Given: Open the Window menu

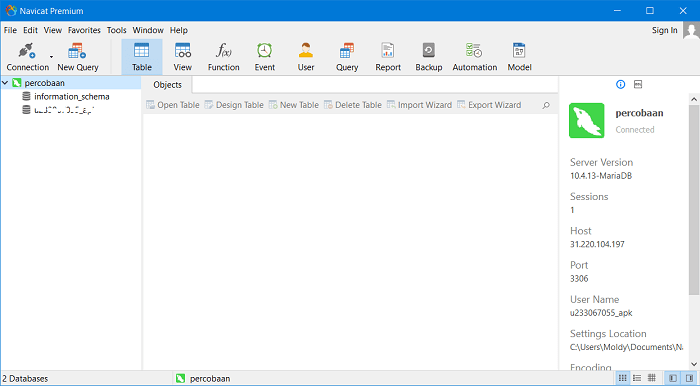Looking at the screenshot, I should pos(148,30).
